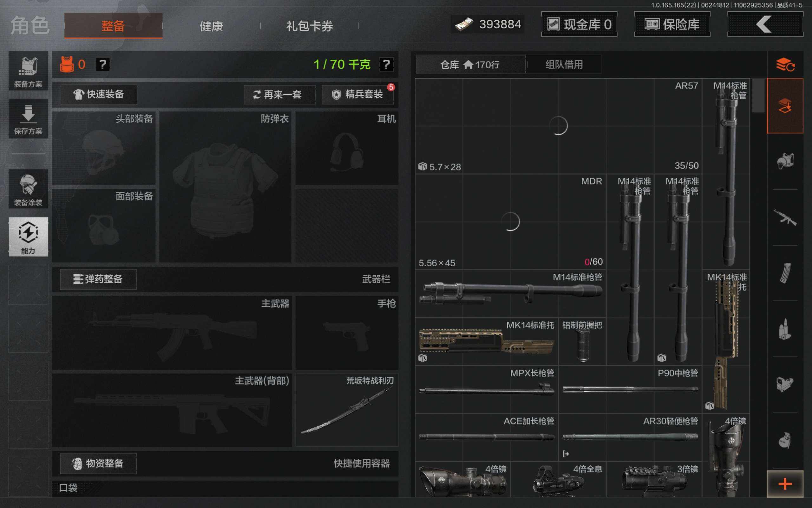Select the AR57 item in stash
Screen dimensions: 812x508
click(x=558, y=126)
